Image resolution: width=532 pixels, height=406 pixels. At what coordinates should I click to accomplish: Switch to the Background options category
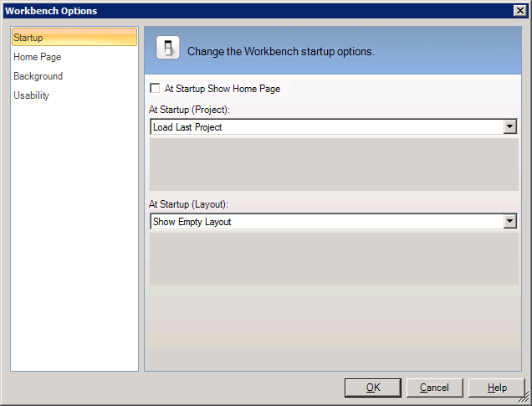(38, 76)
